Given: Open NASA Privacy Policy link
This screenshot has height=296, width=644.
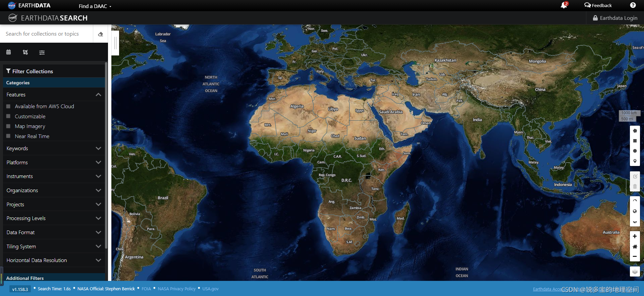Looking at the screenshot, I should [x=176, y=289].
